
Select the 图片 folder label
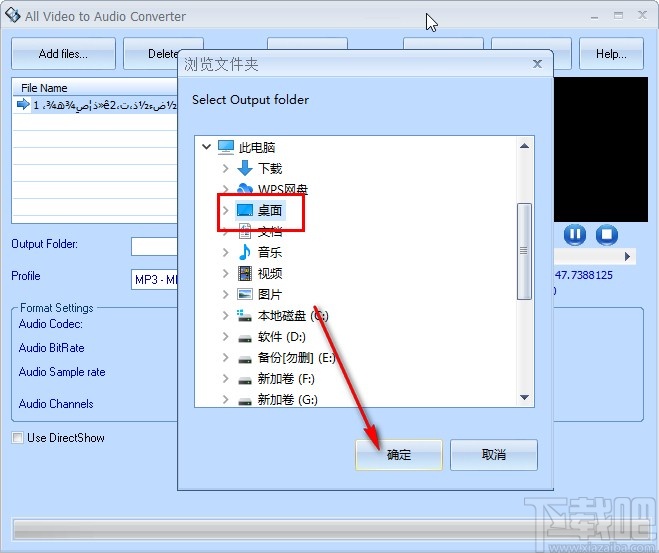click(270, 294)
